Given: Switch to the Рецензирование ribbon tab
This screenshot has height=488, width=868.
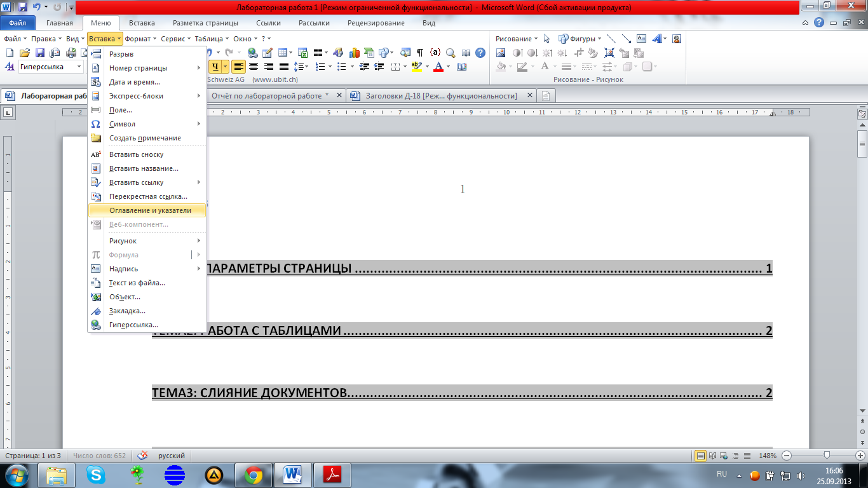Looking at the screenshot, I should click(x=376, y=23).
